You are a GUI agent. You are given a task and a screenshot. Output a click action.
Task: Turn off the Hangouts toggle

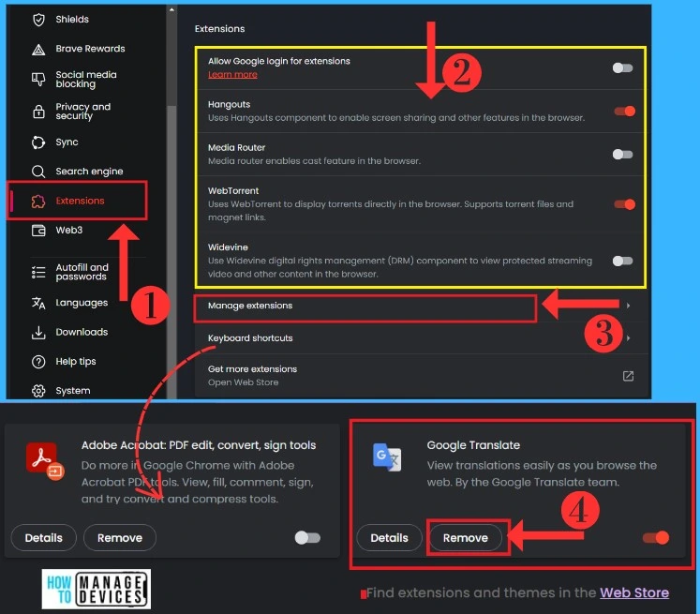pos(624,112)
